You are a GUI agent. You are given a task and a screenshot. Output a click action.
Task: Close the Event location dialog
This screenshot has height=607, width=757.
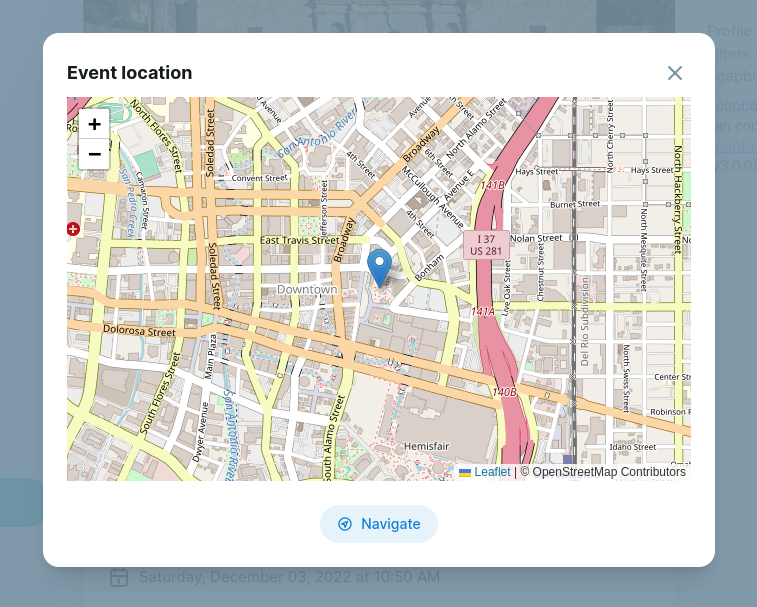(675, 73)
